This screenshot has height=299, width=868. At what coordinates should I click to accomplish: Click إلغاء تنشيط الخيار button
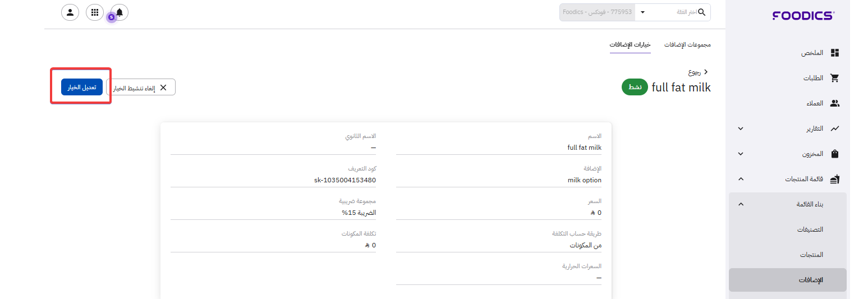(140, 87)
